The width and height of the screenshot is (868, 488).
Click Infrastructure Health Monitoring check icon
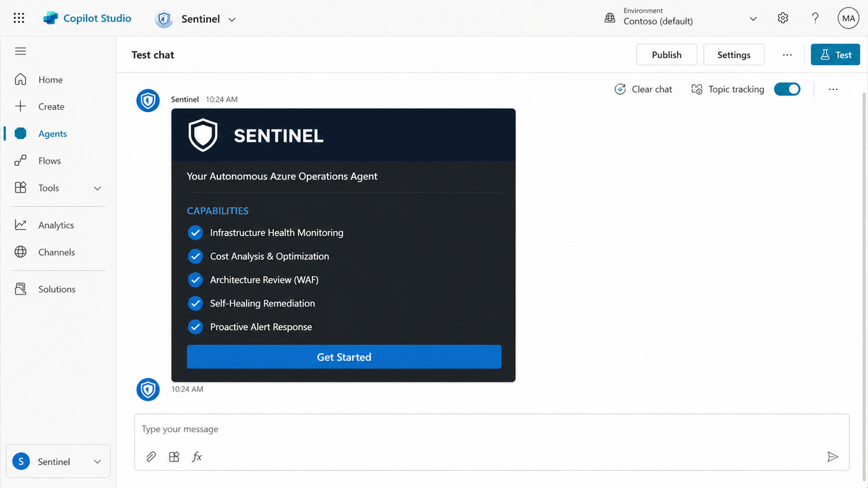tap(195, 232)
